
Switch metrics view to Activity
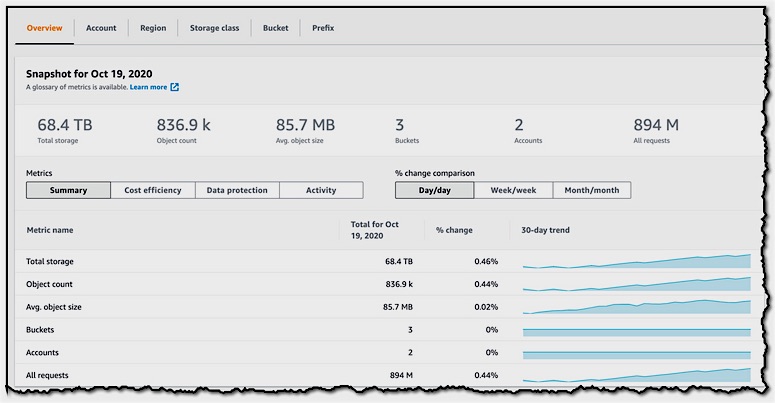(x=321, y=190)
